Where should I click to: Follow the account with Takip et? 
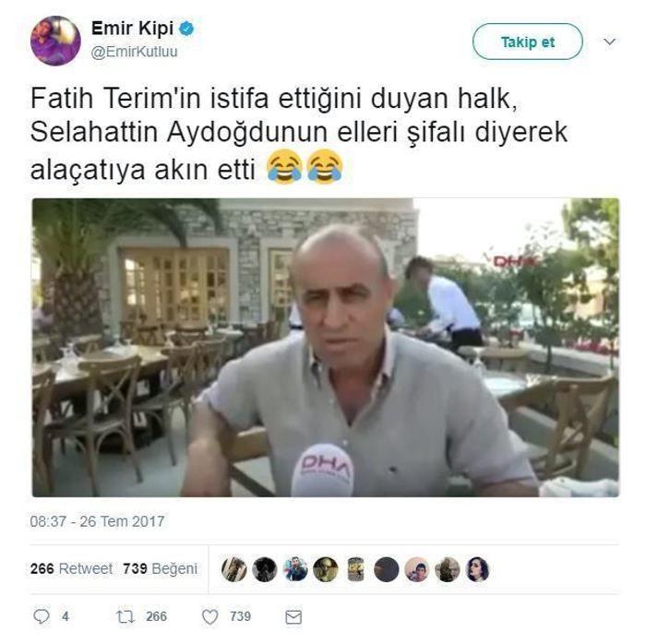click(x=527, y=42)
